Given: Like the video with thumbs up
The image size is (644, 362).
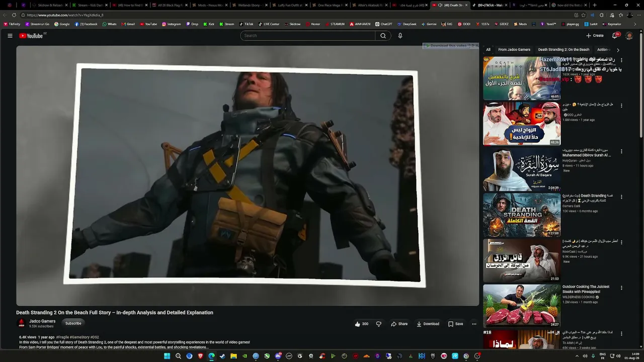Looking at the screenshot, I should (x=361, y=324).
